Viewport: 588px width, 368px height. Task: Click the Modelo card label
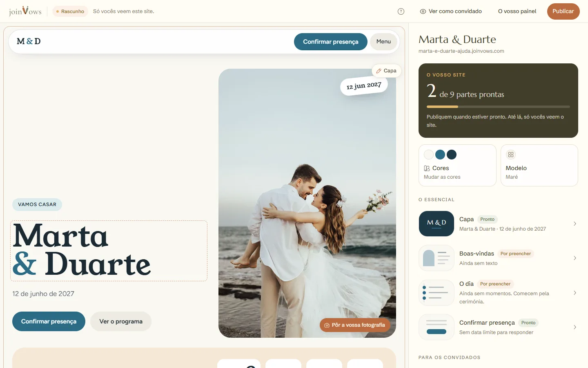[x=516, y=168]
